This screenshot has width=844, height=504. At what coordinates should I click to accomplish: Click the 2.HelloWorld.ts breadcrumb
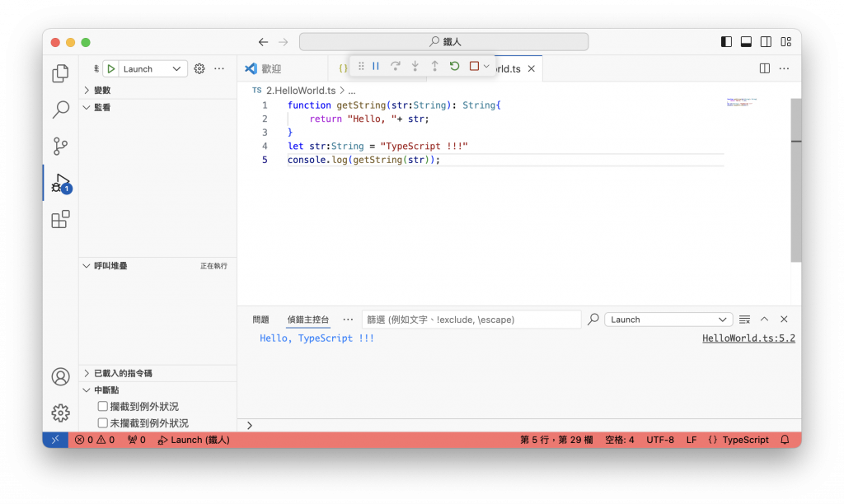(x=300, y=91)
